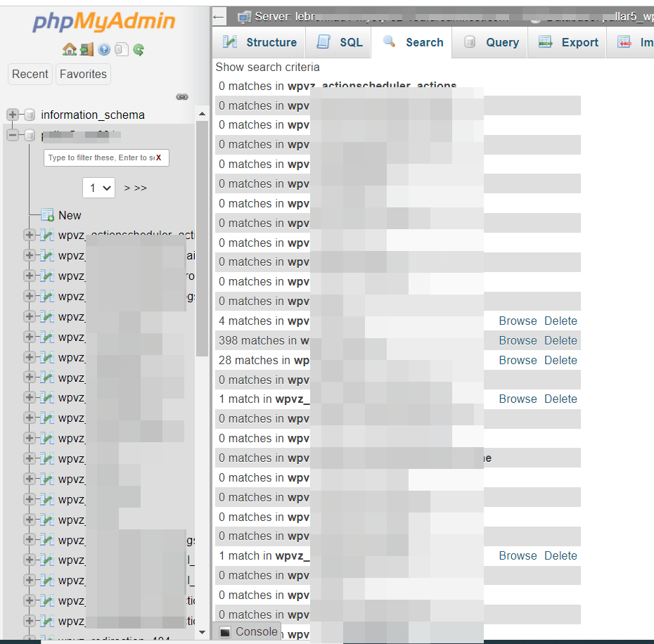Expand the information_schema database node
Screen dimensions: 654x644
pyautogui.click(x=13, y=115)
